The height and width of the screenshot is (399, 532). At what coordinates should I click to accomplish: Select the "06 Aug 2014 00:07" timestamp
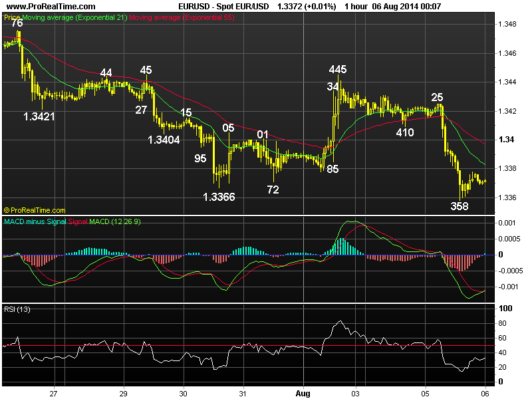[x=406, y=7]
